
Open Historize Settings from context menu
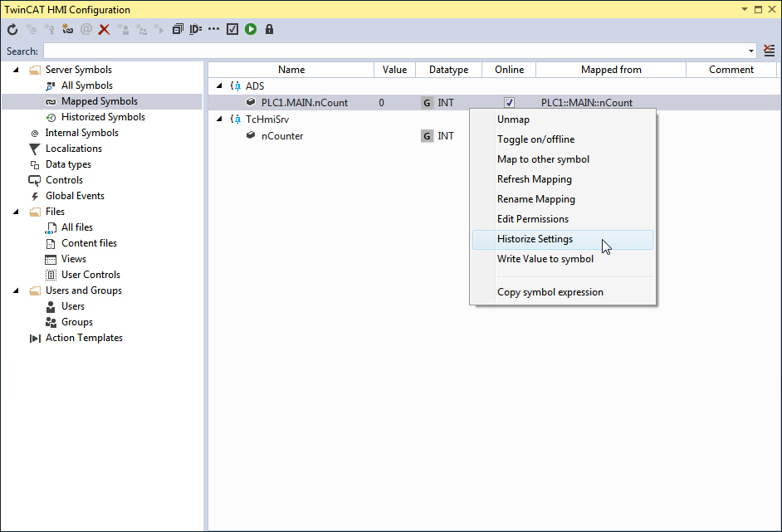[x=563, y=239]
